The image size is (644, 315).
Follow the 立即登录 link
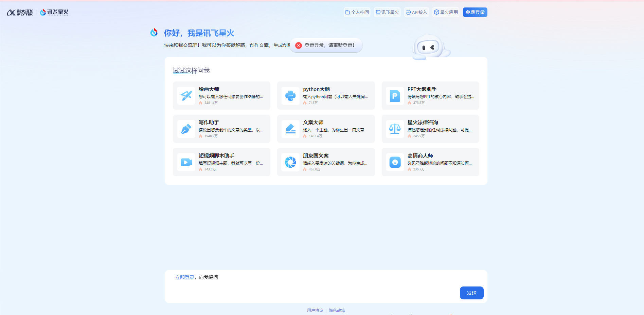(x=185, y=277)
